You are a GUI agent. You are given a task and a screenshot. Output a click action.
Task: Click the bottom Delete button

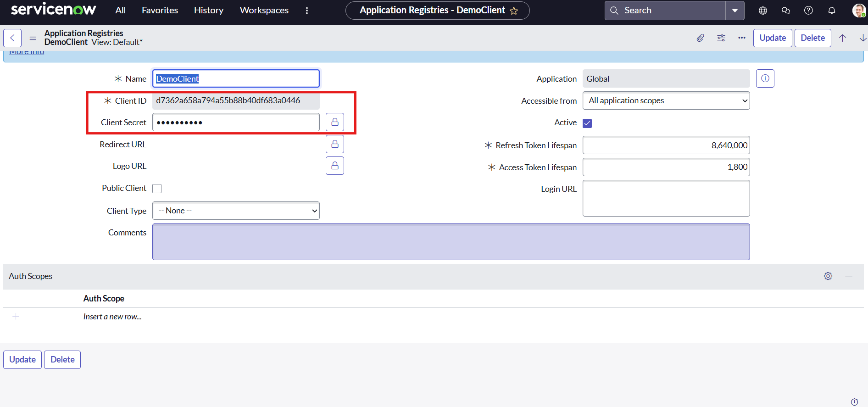[x=62, y=360]
